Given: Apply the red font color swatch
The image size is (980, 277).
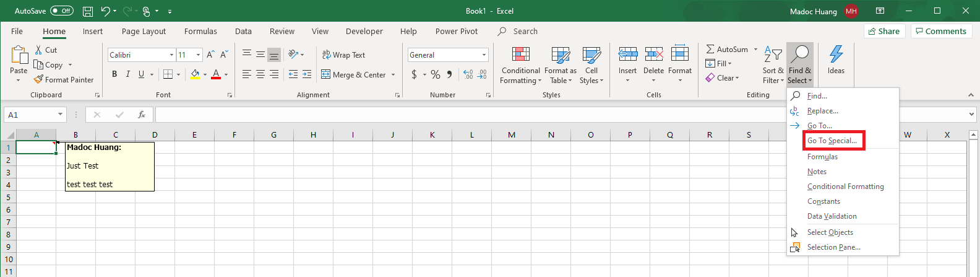Looking at the screenshot, I should pos(216,74).
